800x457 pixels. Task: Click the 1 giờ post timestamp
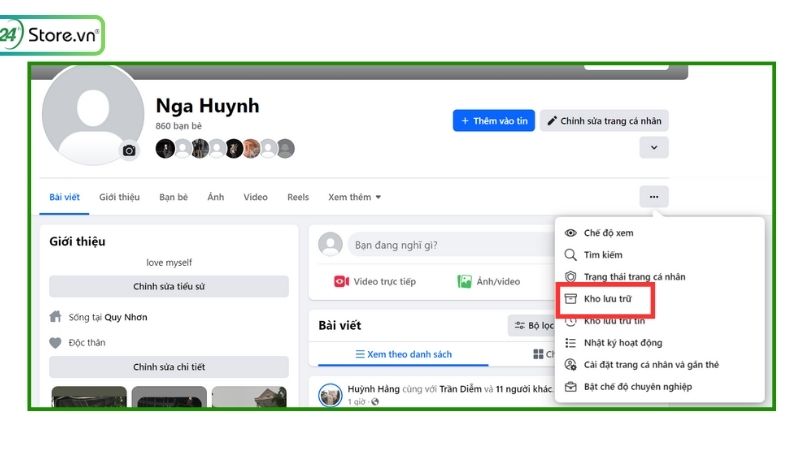coord(357,402)
